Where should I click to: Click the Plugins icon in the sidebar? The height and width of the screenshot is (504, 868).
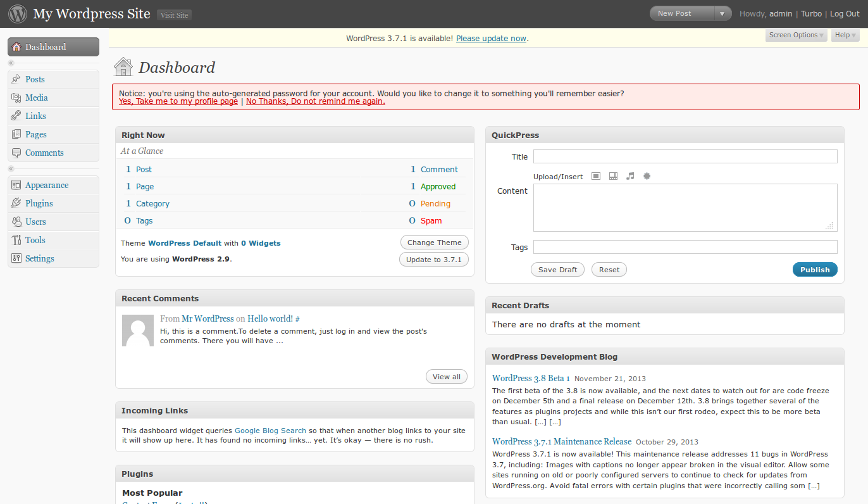(16, 203)
